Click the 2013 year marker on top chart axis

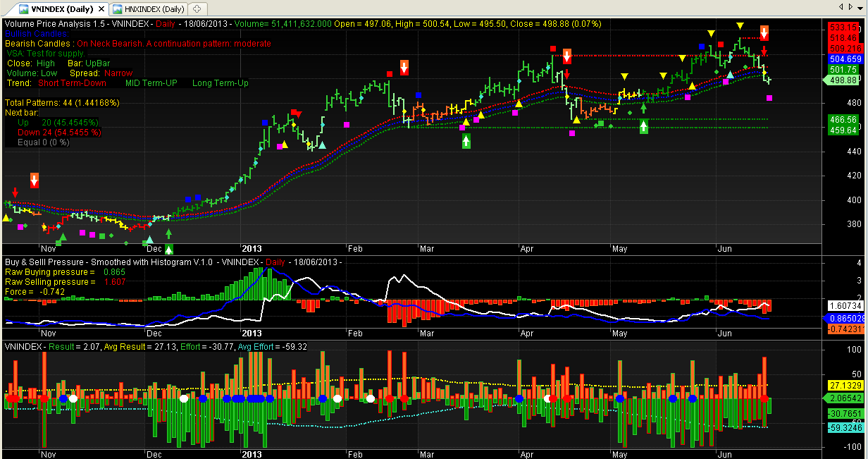point(252,248)
